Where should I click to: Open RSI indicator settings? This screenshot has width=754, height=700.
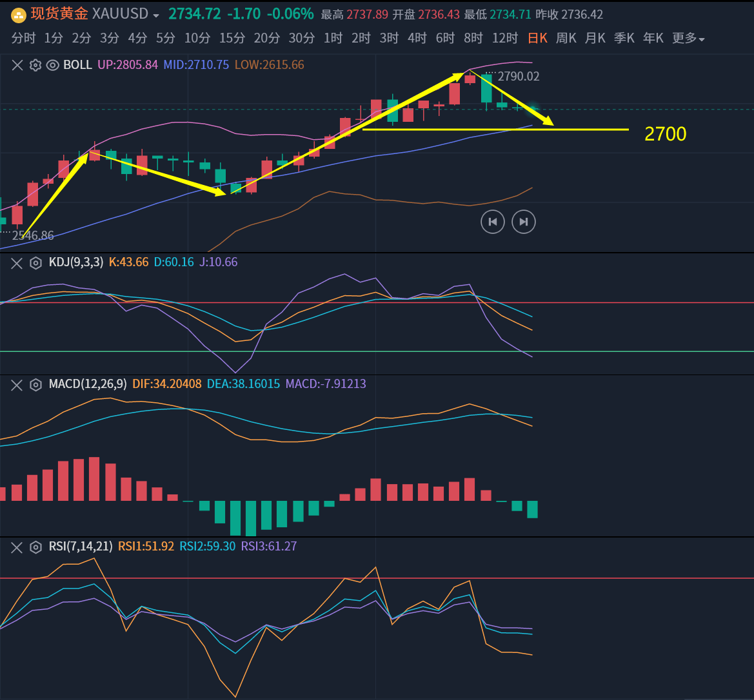35,547
